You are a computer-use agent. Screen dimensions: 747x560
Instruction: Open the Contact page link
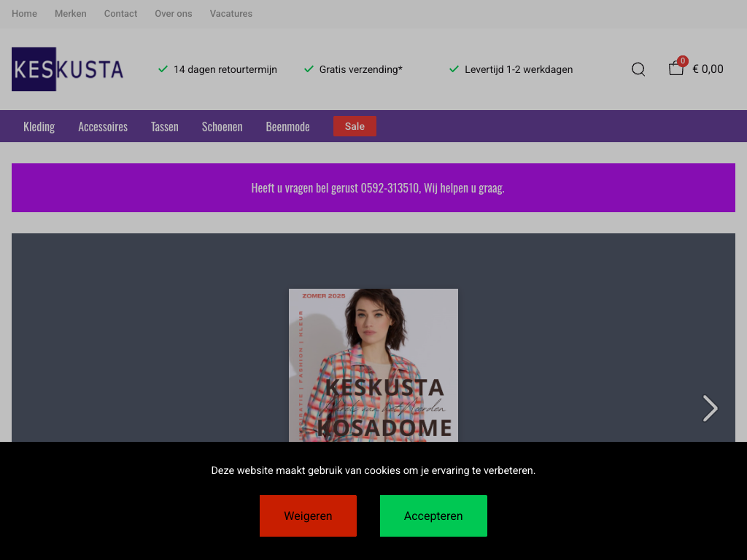click(x=120, y=14)
